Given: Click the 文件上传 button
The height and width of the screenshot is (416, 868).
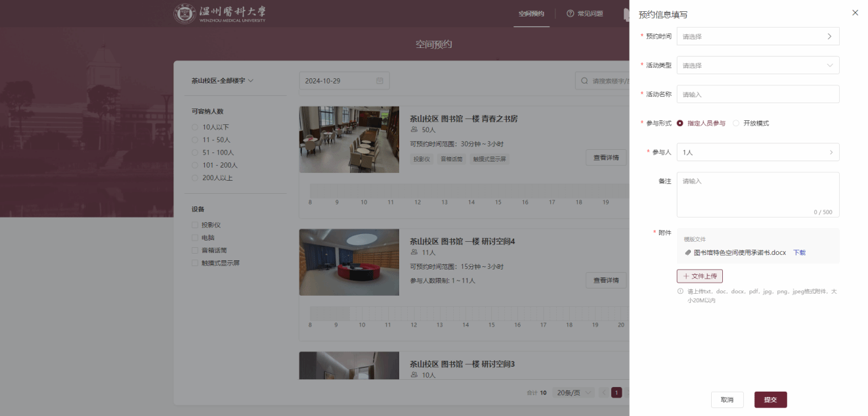Looking at the screenshot, I should click(x=700, y=276).
